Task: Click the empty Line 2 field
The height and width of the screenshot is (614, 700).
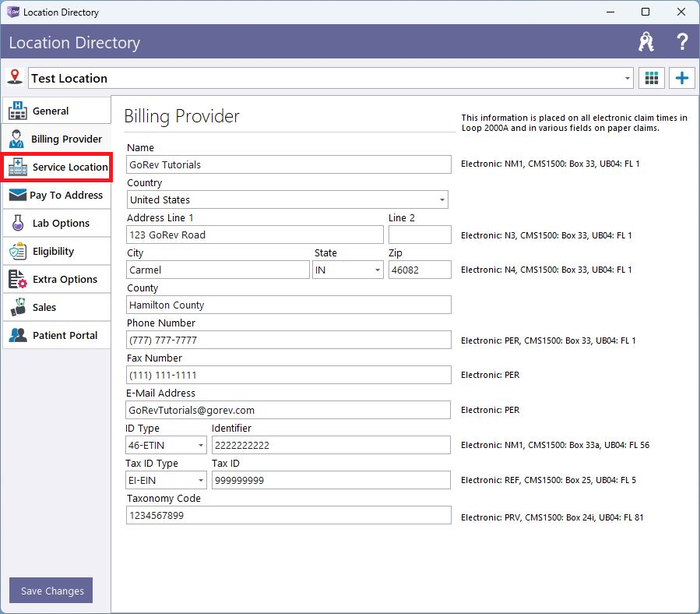Action: pyautogui.click(x=420, y=235)
